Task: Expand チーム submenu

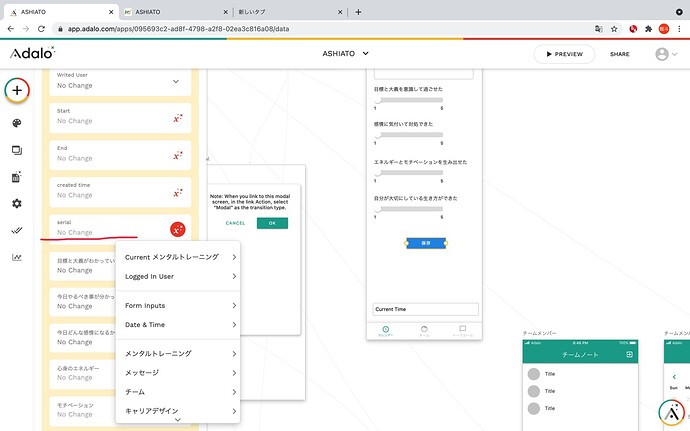Action: pyautogui.click(x=180, y=392)
